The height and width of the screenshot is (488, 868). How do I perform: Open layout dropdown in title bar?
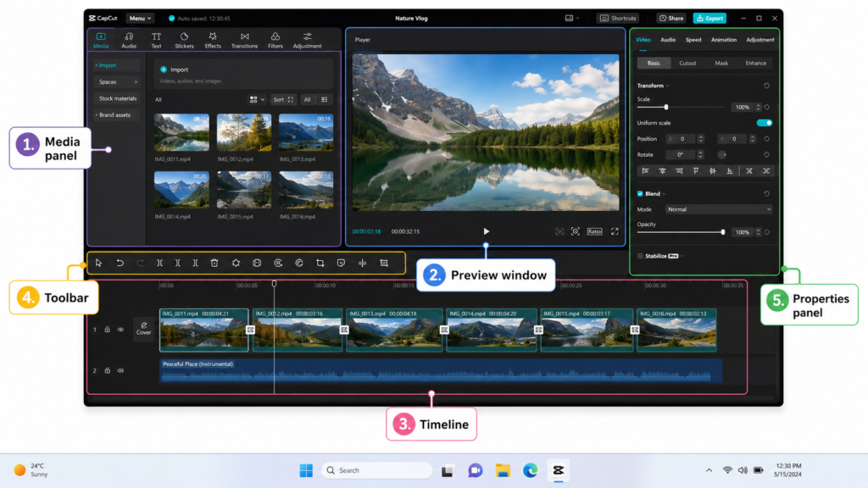572,19
